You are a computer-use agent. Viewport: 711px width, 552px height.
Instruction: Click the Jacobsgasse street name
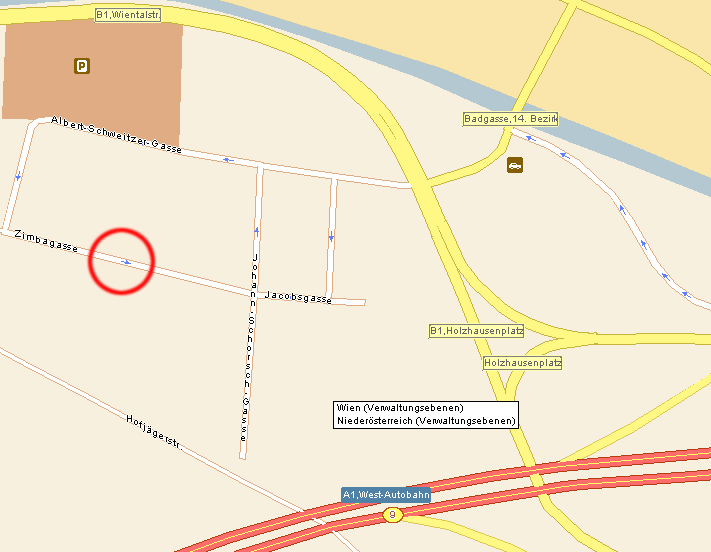pos(298,297)
